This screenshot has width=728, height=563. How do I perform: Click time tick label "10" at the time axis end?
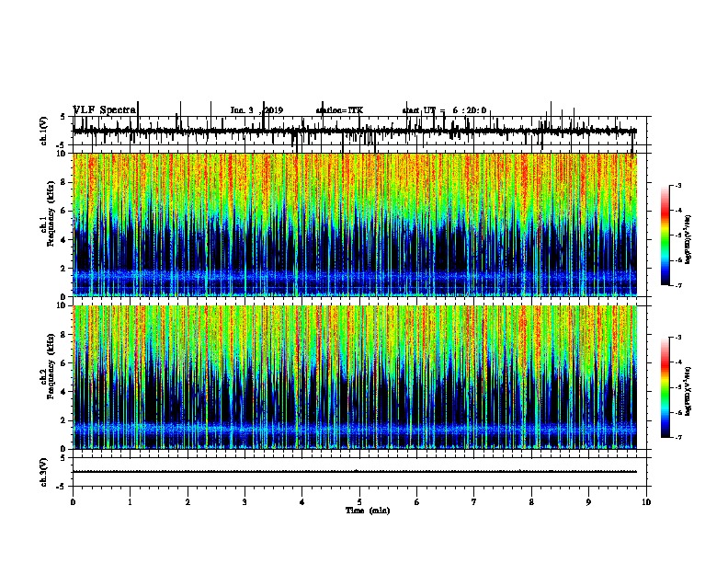646,502
